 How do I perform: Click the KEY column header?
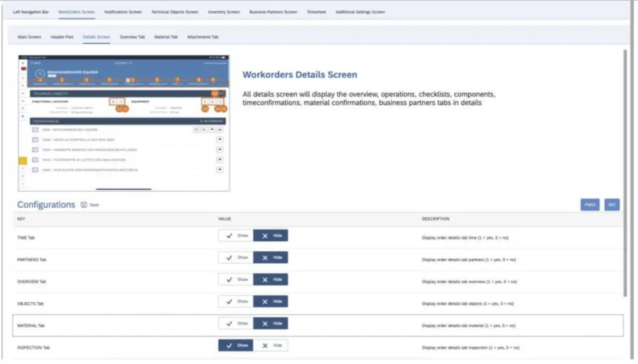click(21, 219)
